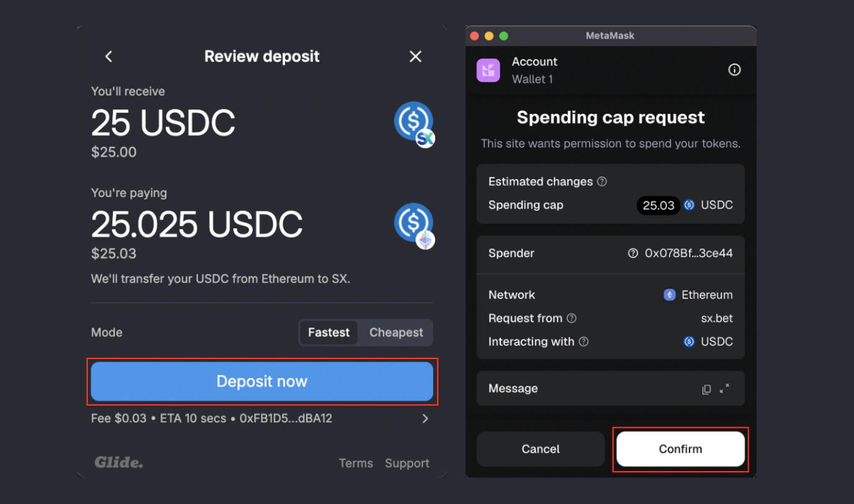Image resolution: width=854 pixels, height=504 pixels.
Task: Edit the 25.03 spending cap value
Action: pyautogui.click(x=658, y=205)
